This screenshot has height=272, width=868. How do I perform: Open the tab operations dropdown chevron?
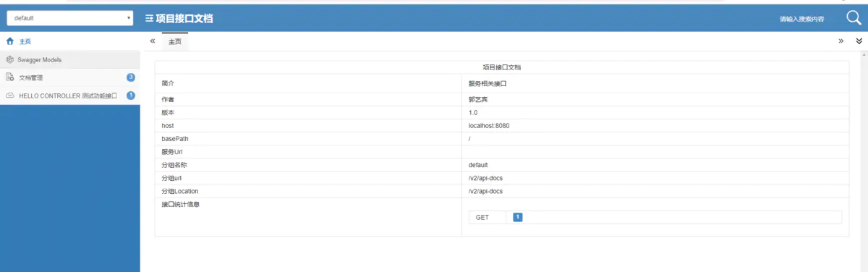click(x=859, y=41)
